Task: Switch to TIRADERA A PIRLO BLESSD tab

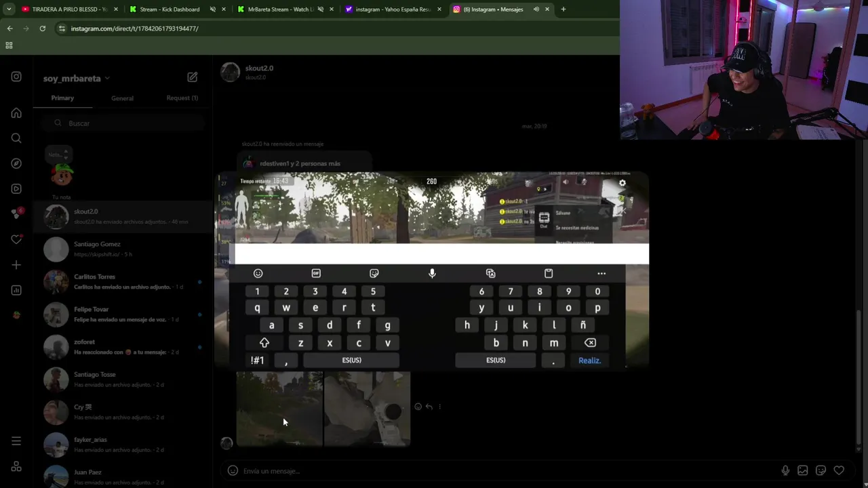Action: (x=70, y=9)
